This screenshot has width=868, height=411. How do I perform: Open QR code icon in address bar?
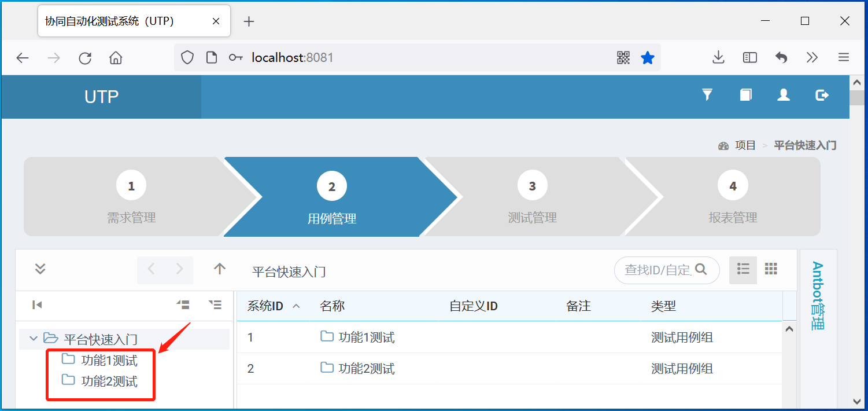(x=623, y=57)
